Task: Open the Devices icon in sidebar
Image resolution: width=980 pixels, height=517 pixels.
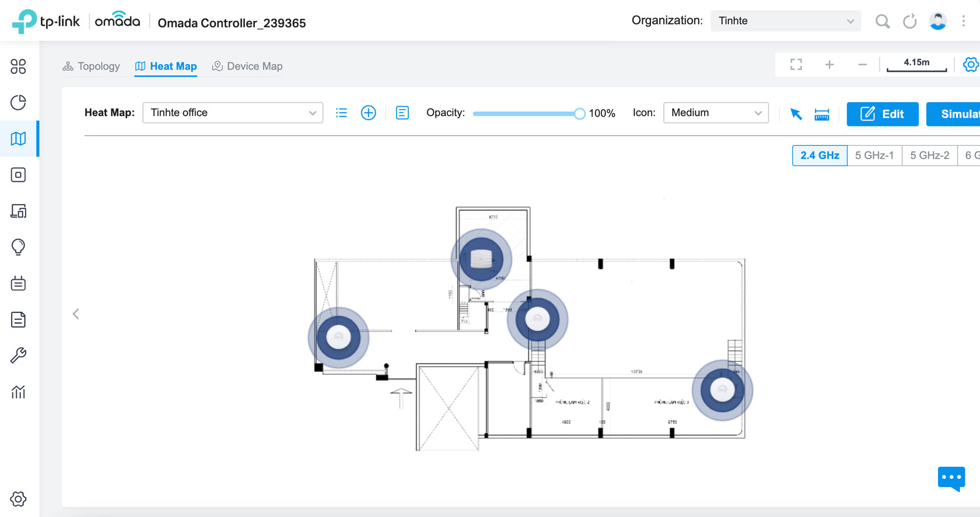Action: [x=18, y=175]
